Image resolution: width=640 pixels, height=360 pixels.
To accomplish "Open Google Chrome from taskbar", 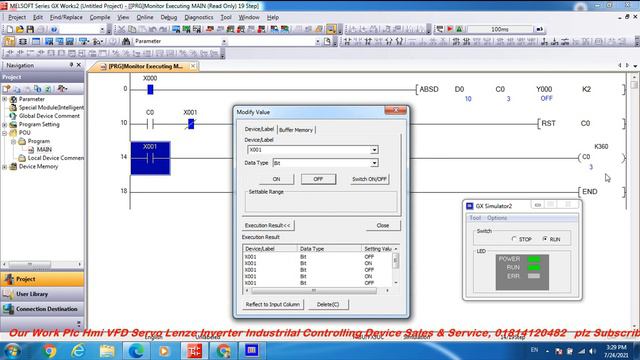I will coord(50,351).
